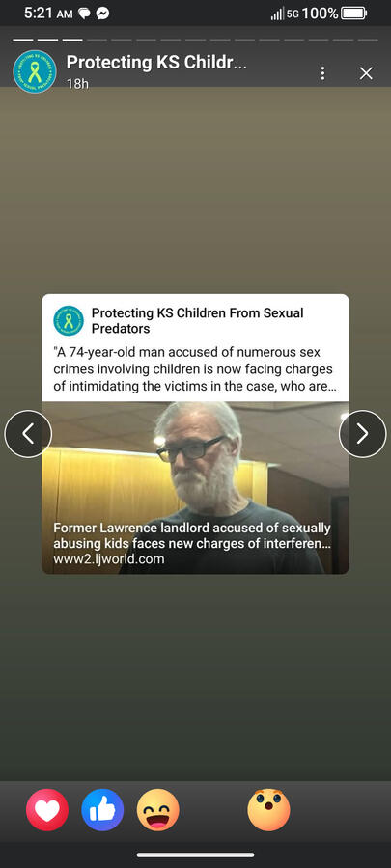Open the Former Lawrence landlord headline

192,535
